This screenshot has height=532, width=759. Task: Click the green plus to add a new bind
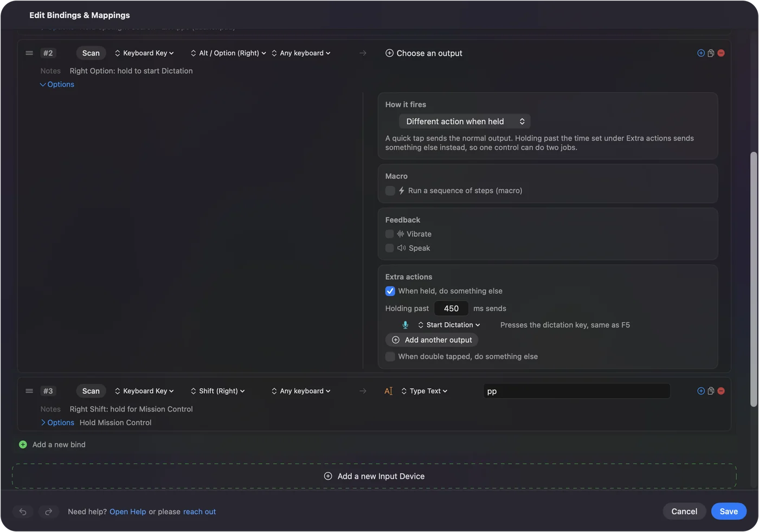point(23,445)
